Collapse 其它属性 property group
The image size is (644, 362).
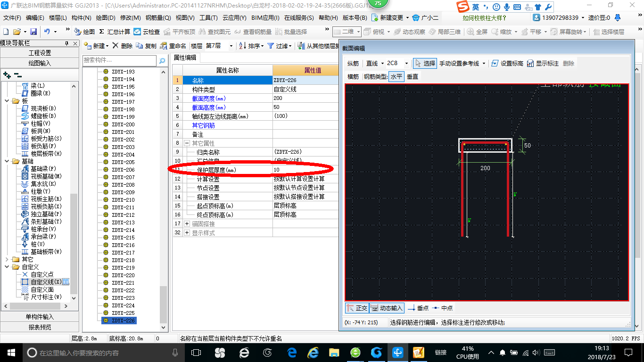click(x=187, y=143)
